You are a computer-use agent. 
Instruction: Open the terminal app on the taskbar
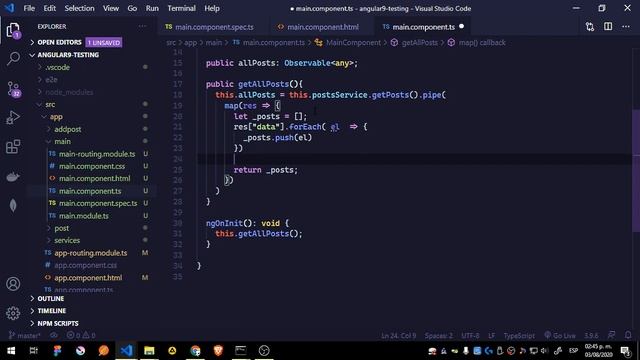click(x=241, y=351)
